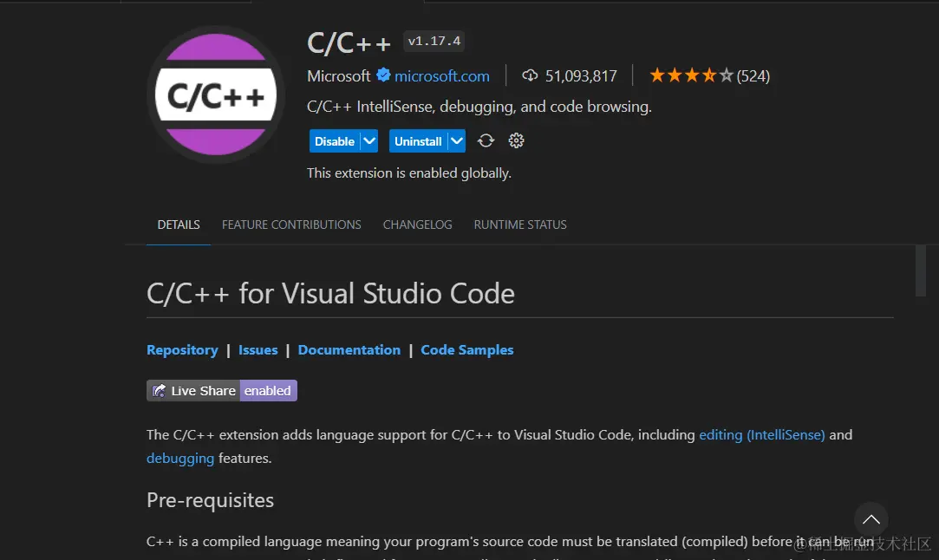Open the Changelog tab
Image resolution: width=939 pixels, height=560 pixels.
417,225
